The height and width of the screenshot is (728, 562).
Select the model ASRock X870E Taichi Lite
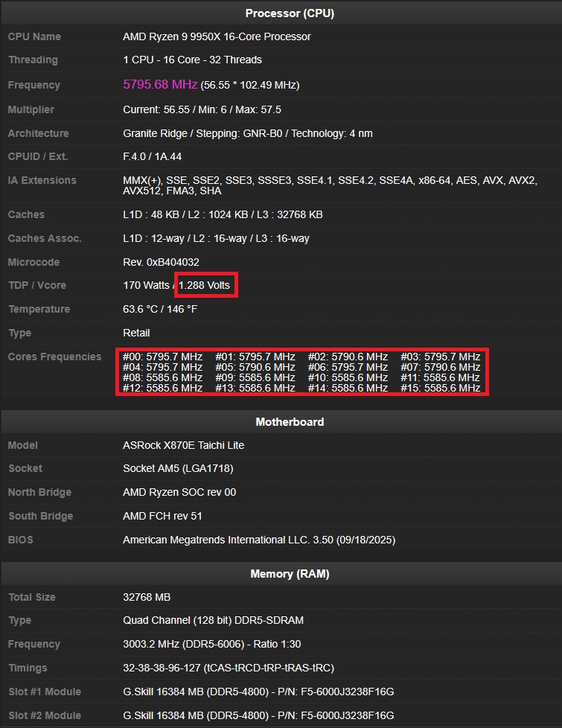(x=183, y=445)
